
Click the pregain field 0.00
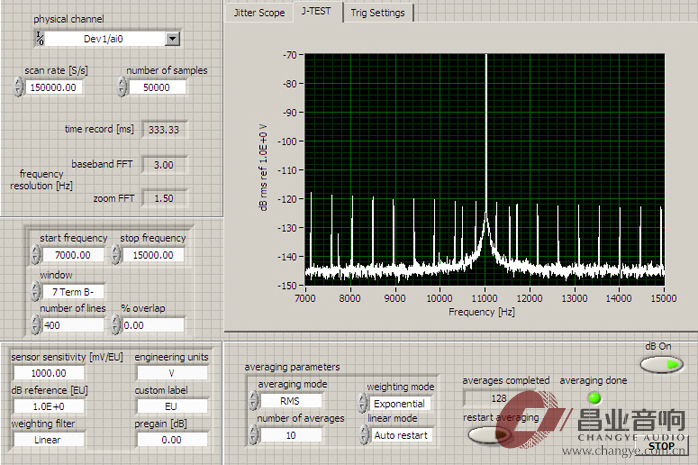[x=172, y=440]
